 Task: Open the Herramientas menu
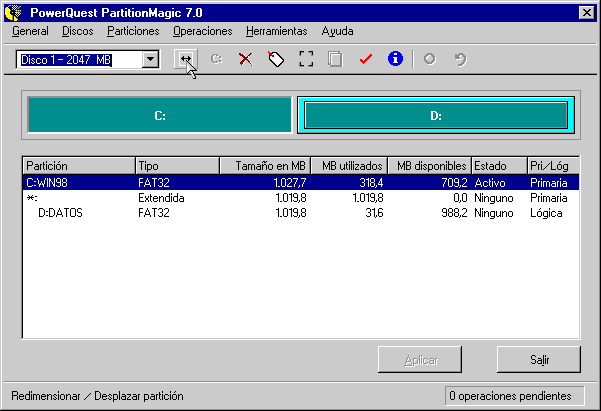[277, 31]
